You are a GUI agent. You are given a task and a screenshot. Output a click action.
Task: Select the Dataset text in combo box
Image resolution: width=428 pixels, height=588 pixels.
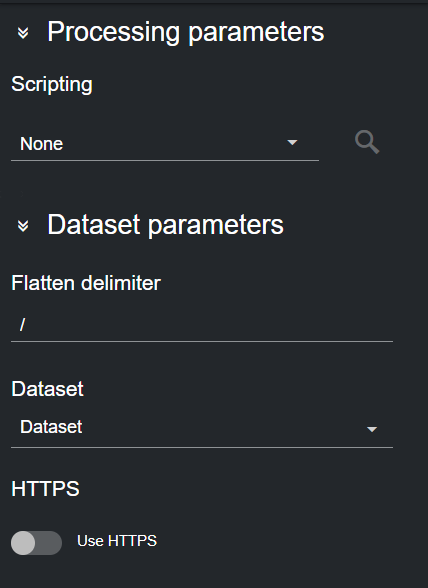tap(51, 427)
